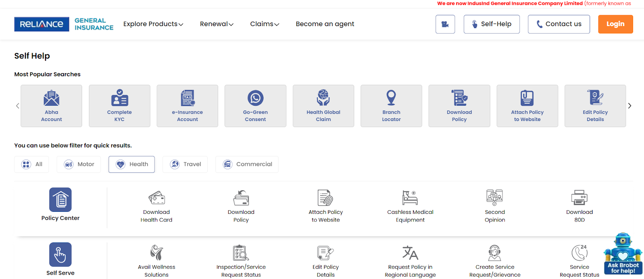Open the e-Insurance Account tile
The image size is (644, 279).
pyautogui.click(x=188, y=106)
